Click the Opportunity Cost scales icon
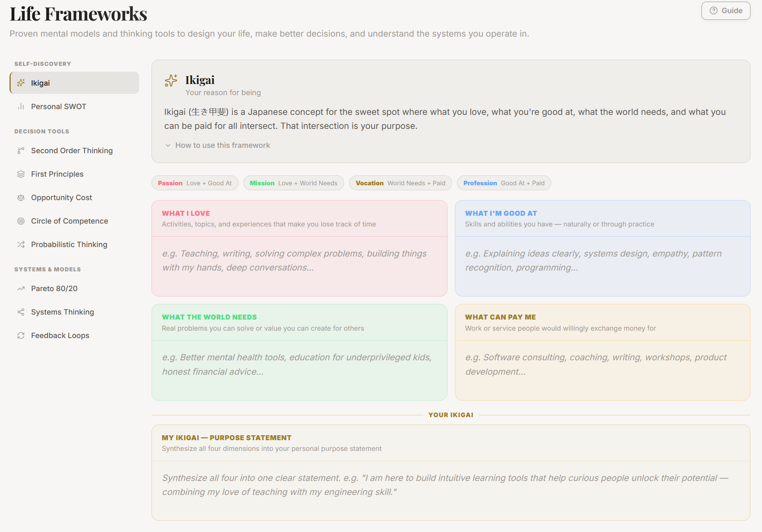The image size is (762, 532). (x=21, y=197)
